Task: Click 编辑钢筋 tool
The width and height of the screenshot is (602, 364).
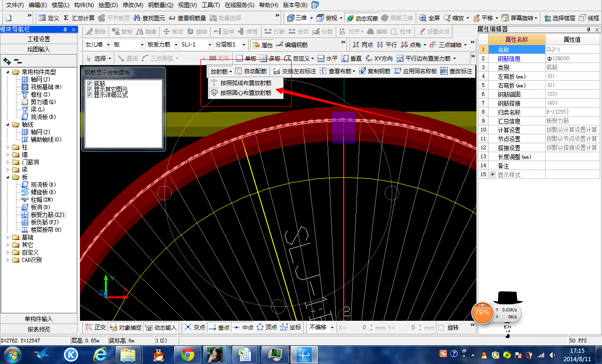Action: (x=292, y=45)
